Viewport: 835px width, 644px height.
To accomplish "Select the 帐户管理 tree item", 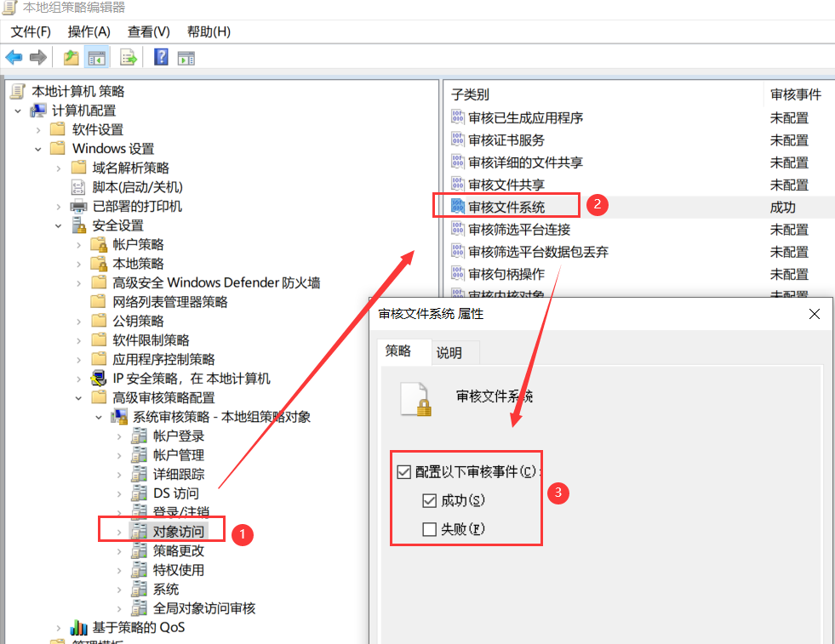I will pos(179,455).
